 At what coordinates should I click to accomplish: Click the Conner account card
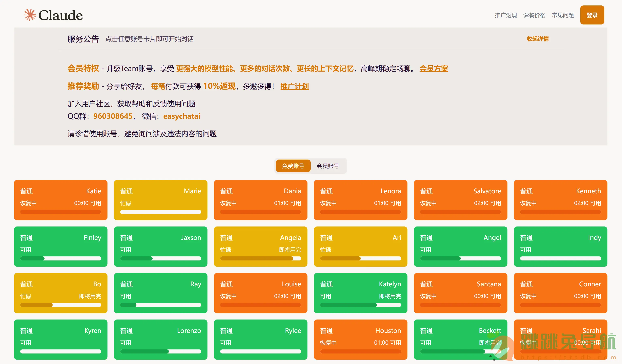560,293
